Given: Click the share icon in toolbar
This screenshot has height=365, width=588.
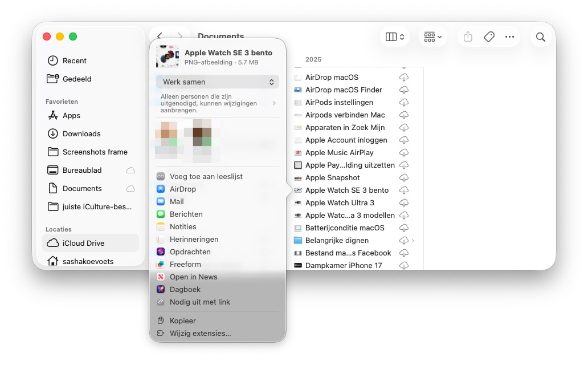Looking at the screenshot, I should [468, 37].
